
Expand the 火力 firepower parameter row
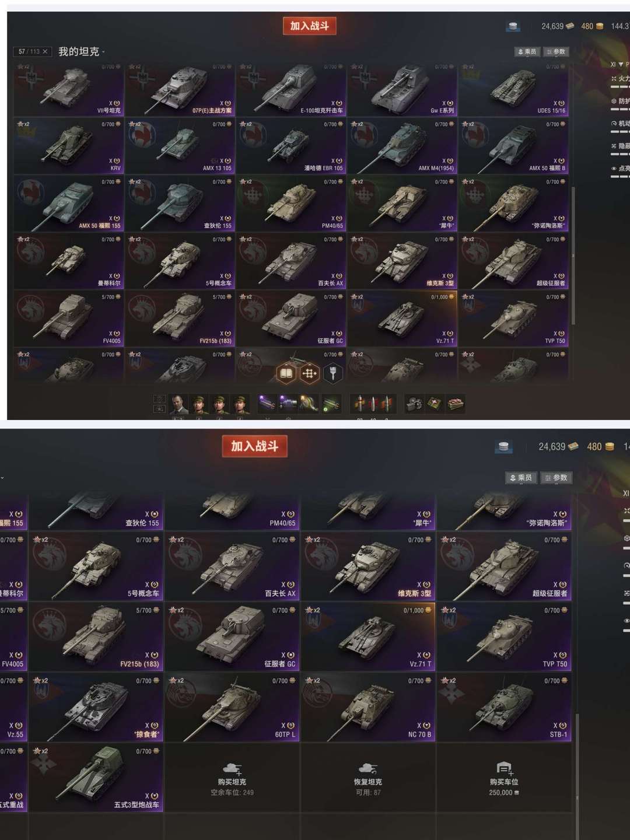pyautogui.click(x=621, y=79)
